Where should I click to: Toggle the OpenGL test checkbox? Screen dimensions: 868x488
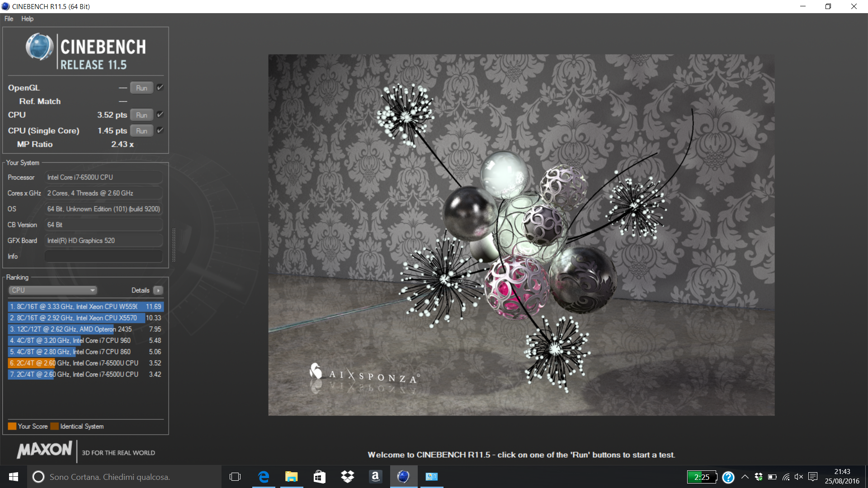(160, 87)
